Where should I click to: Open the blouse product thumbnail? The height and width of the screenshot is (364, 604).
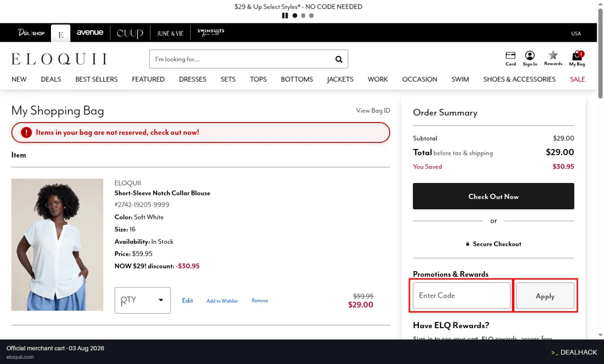click(x=57, y=245)
